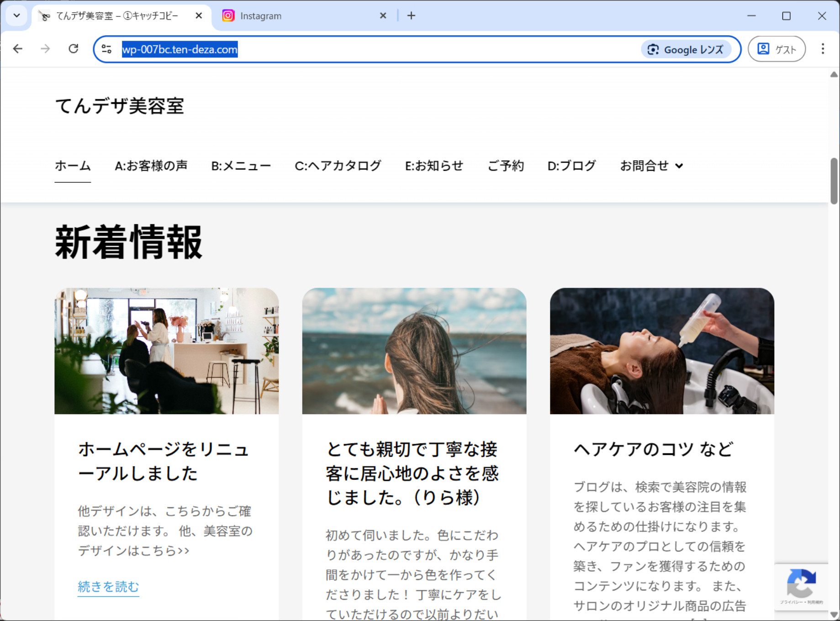
Task: Click the 続きを読む link
Action: pyautogui.click(x=108, y=587)
